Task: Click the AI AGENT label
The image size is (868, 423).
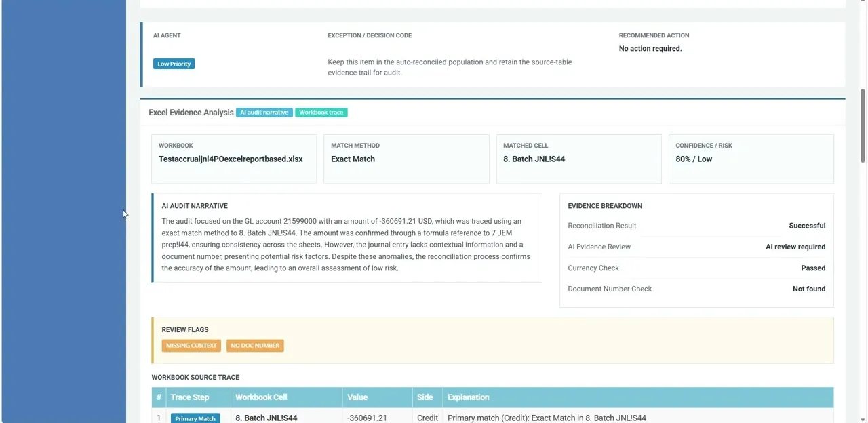Action: [x=167, y=35]
